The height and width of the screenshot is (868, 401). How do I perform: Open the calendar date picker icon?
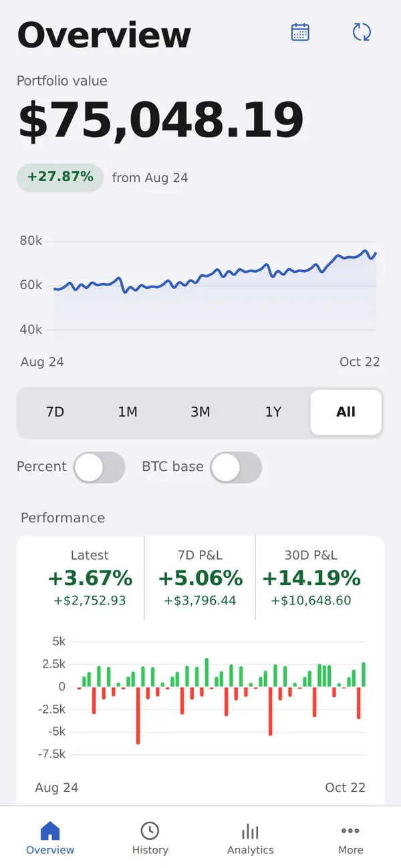(x=300, y=32)
